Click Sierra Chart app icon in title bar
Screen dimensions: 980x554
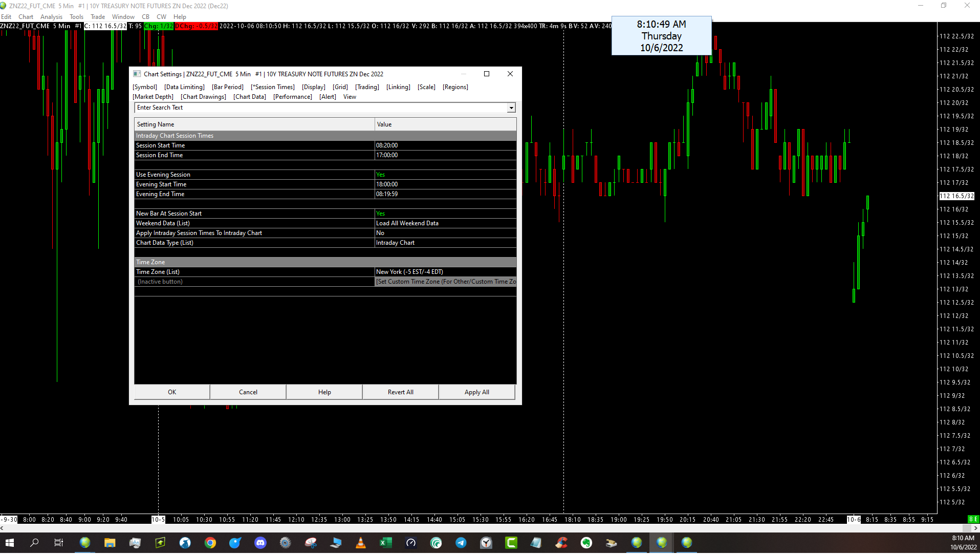[4, 6]
